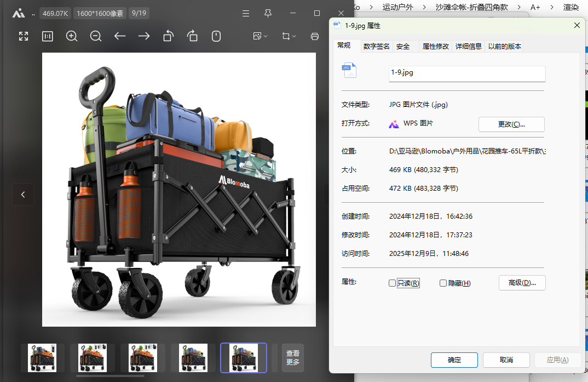Click the filename field 1-9.jpg

click(466, 73)
